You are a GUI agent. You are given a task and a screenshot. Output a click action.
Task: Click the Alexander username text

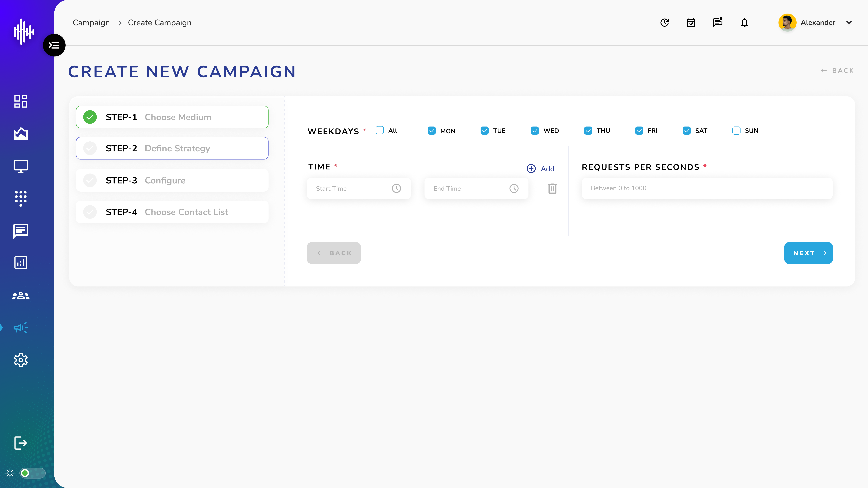coord(818,23)
